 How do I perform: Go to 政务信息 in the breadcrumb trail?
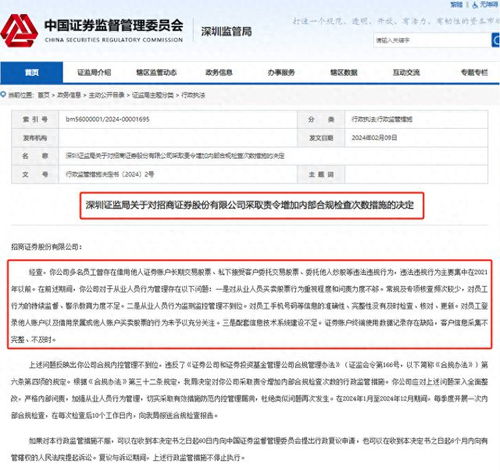pyautogui.click(x=69, y=95)
